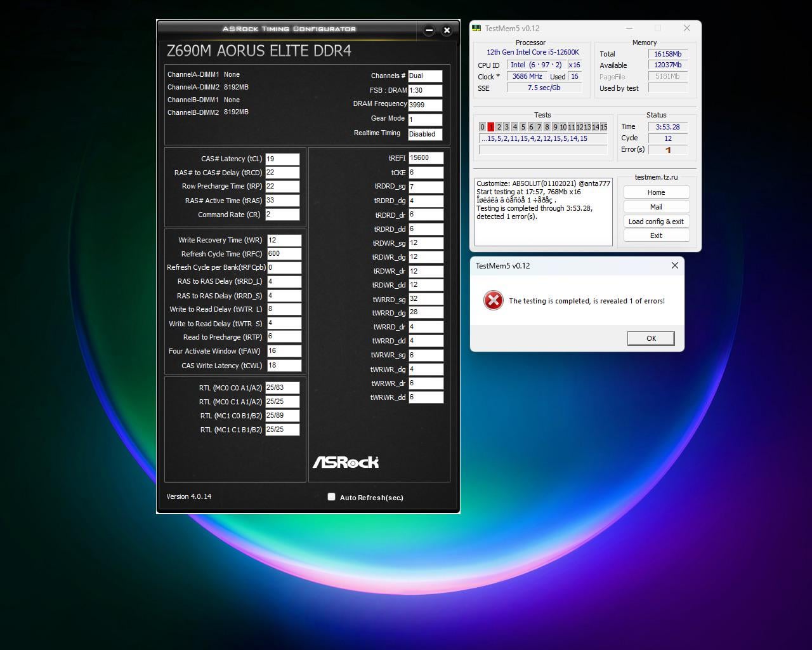Click the tWRWR_sg value field

click(426, 355)
